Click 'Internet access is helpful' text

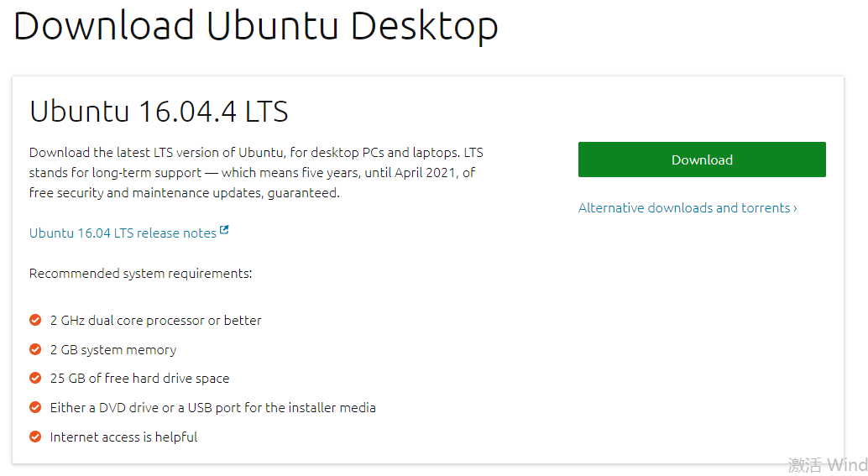pos(123,437)
